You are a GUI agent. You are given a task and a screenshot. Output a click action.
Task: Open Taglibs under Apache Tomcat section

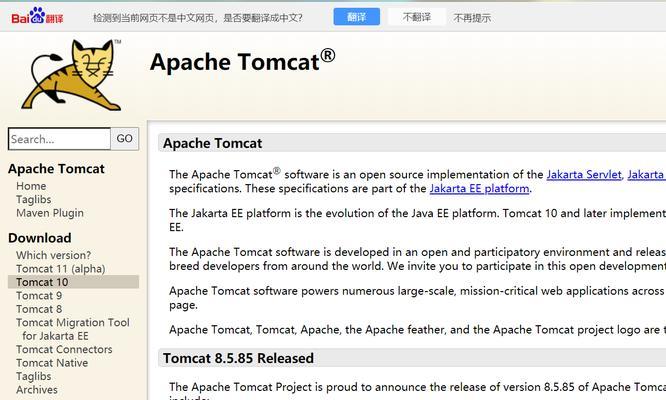[x=34, y=200]
